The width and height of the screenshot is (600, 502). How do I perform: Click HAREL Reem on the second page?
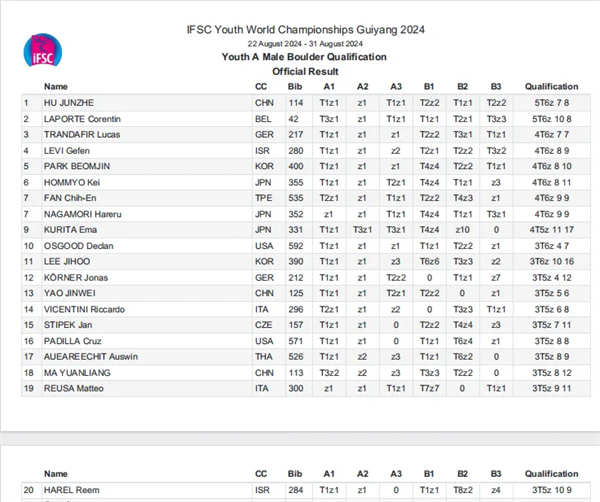[x=72, y=490]
